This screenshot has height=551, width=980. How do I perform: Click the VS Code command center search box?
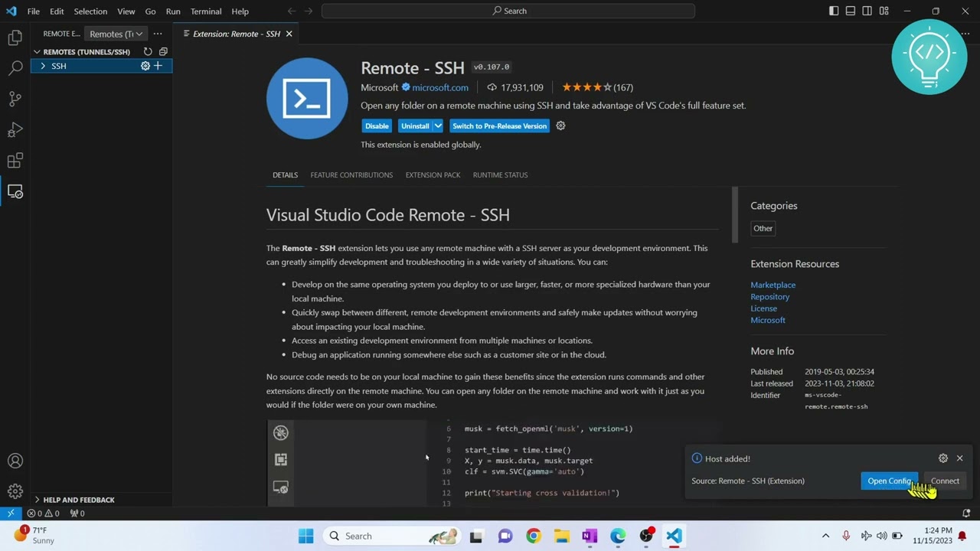[508, 11]
